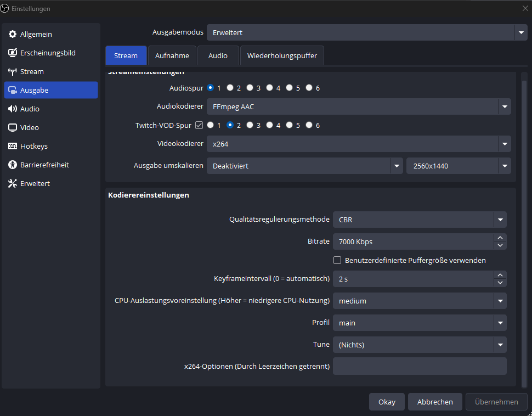
Task: Select the Hotkeys keyboard icon
Action: (x=13, y=146)
